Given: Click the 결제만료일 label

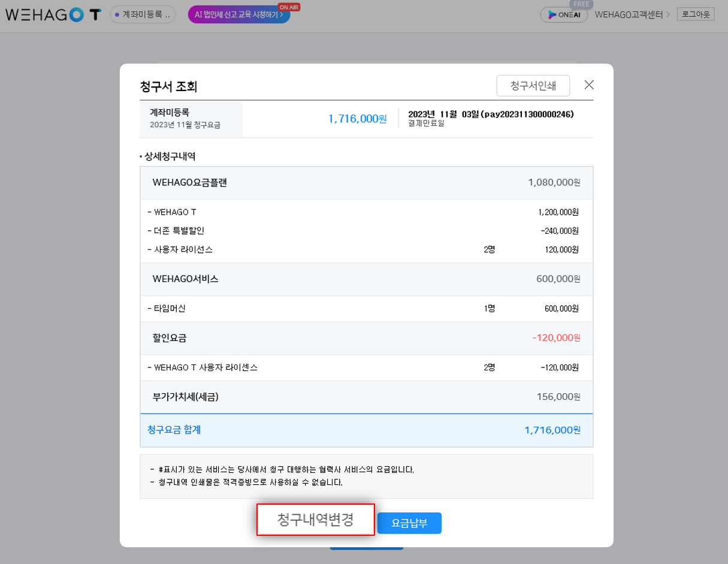Looking at the screenshot, I should (x=426, y=123).
